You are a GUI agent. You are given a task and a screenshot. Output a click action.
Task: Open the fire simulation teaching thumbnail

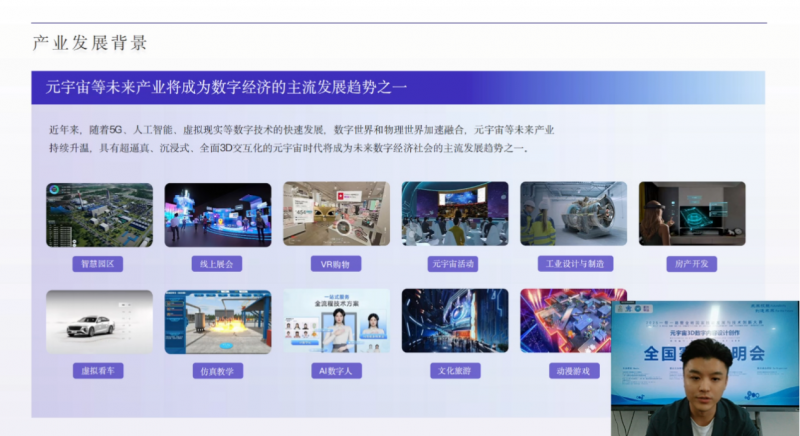217,321
